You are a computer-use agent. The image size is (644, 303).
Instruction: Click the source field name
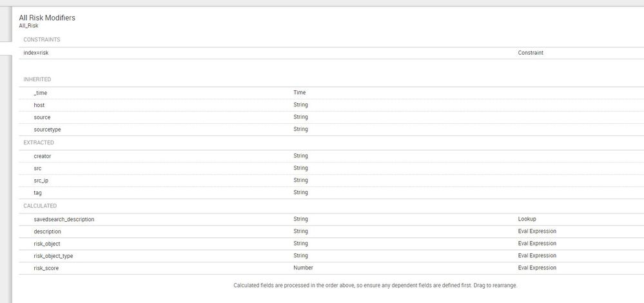(x=42, y=117)
